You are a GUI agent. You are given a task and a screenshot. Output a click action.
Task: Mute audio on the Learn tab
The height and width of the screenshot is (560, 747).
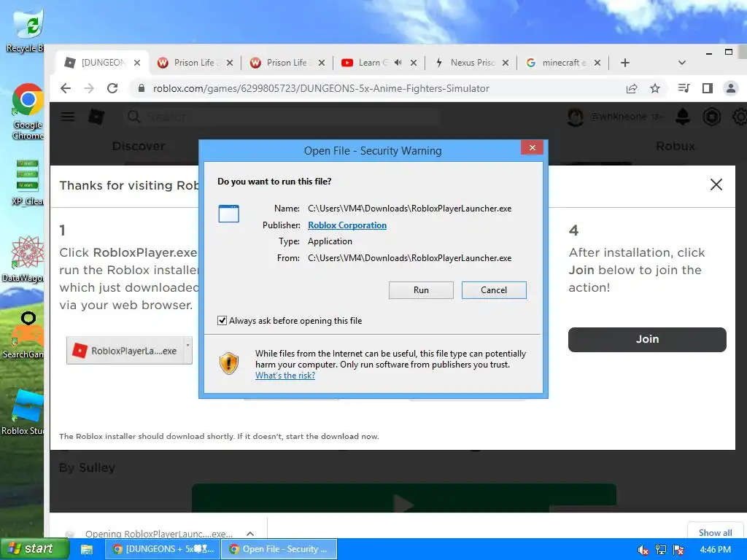click(398, 63)
